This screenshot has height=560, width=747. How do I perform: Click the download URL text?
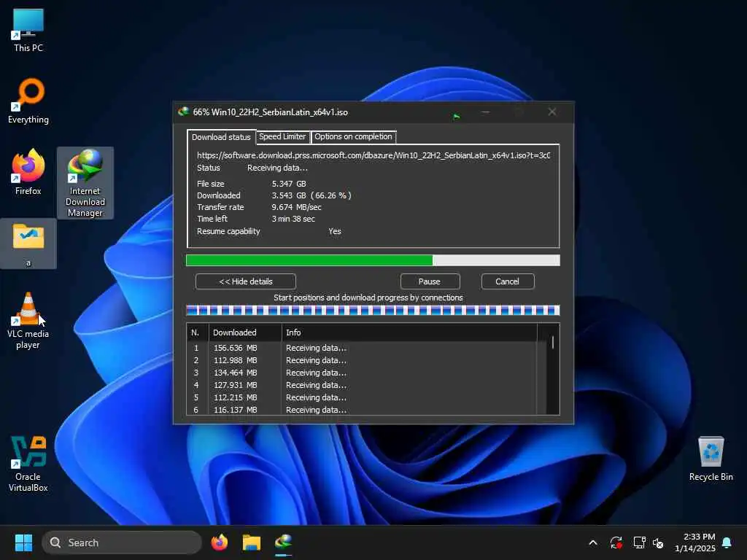coord(373,155)
